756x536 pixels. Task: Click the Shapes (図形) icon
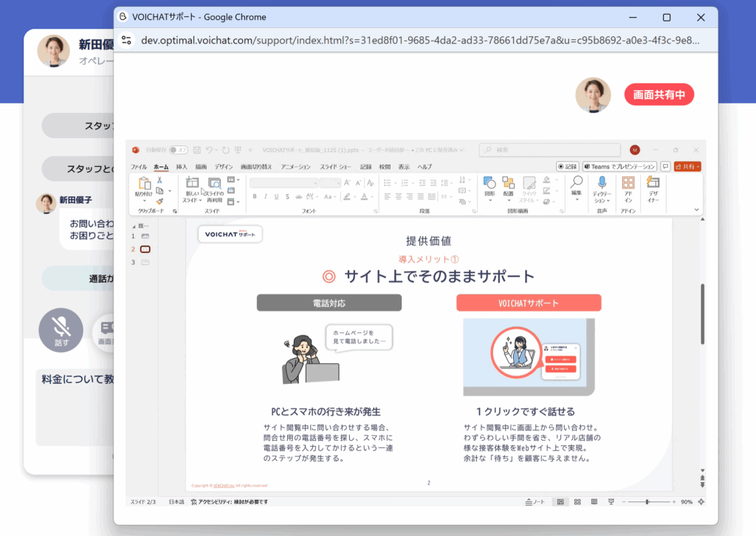click(x=489, y=182)
